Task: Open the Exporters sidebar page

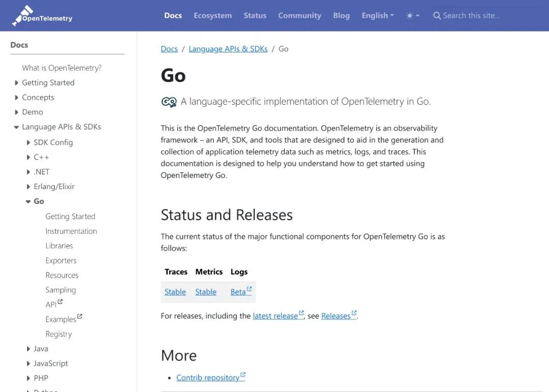Action: pyautogui.click(x=61, y=261)
